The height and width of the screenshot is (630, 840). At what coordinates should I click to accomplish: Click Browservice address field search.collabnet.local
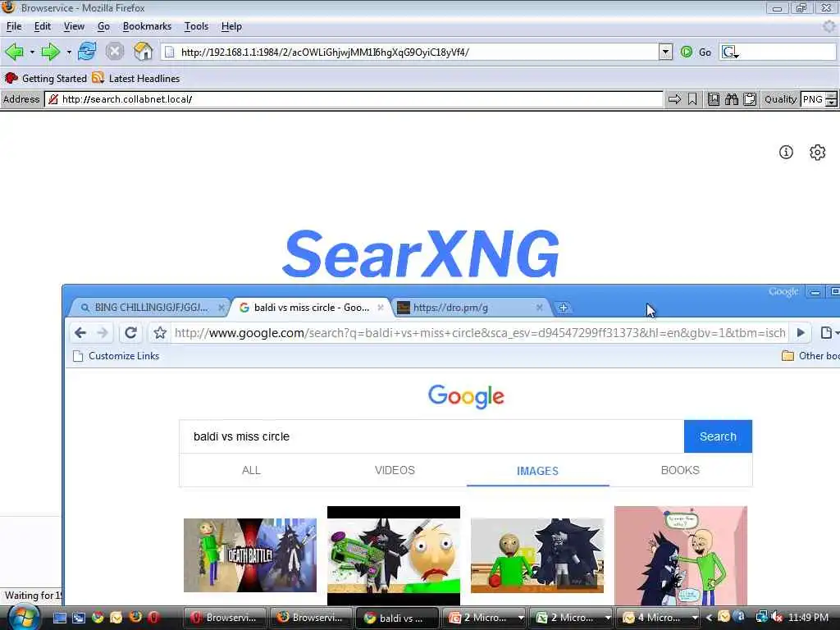point(354,99)
